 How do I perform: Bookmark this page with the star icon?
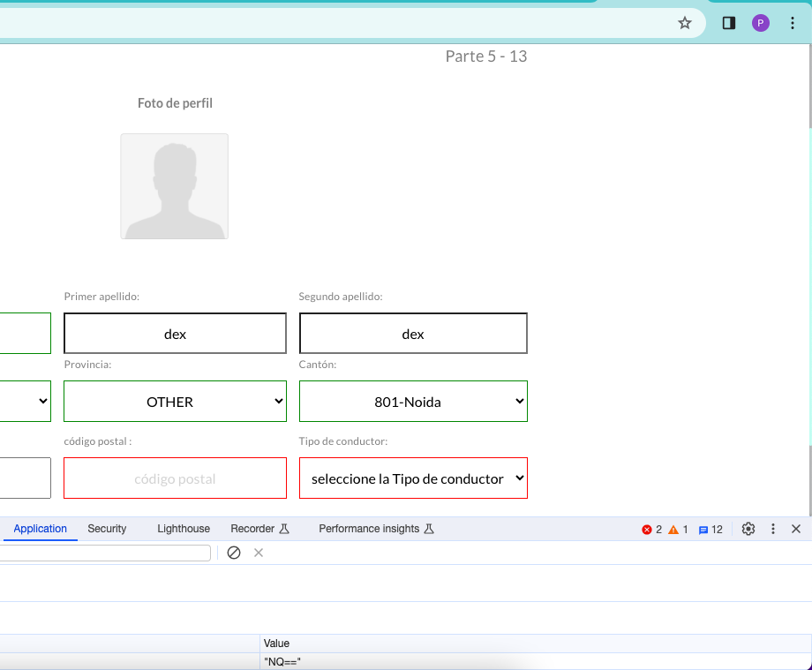[x=685, y=23]
